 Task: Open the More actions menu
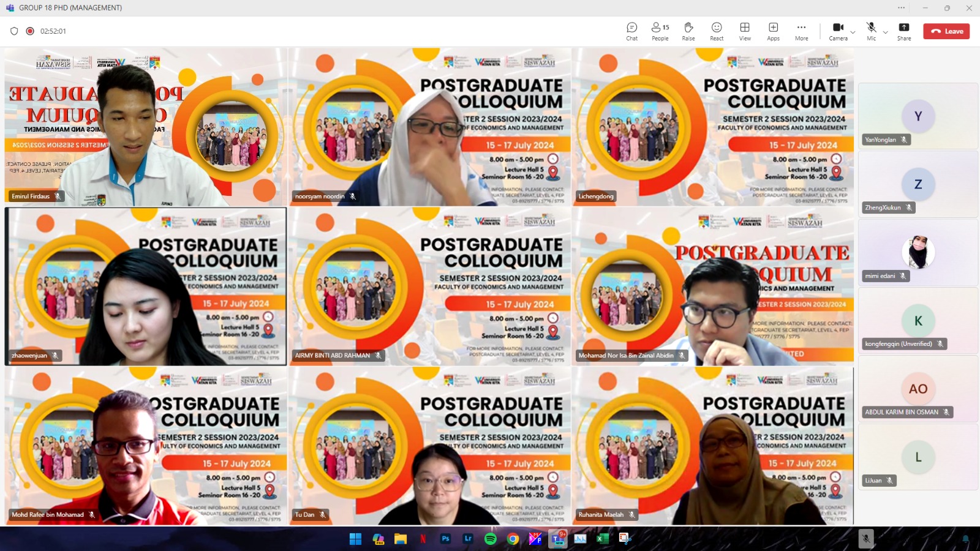[x=801, y=31]
